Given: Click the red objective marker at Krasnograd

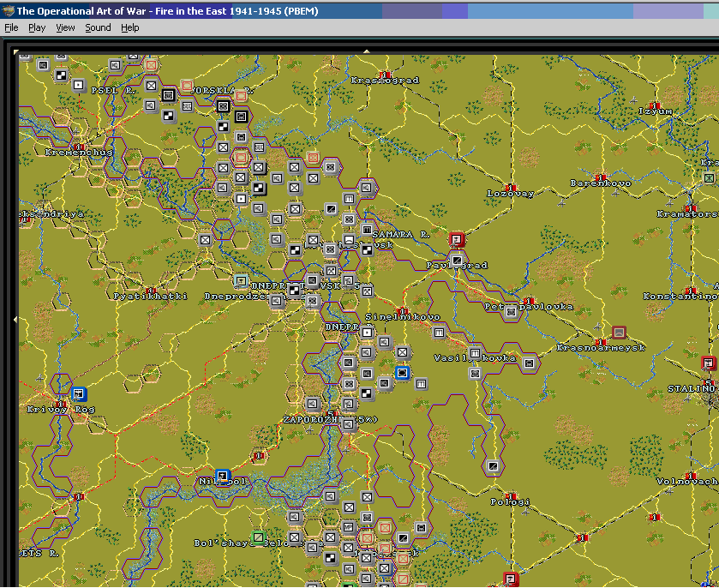Looking at the screenshot, I should pyautogui.click(x=385, y=74).
